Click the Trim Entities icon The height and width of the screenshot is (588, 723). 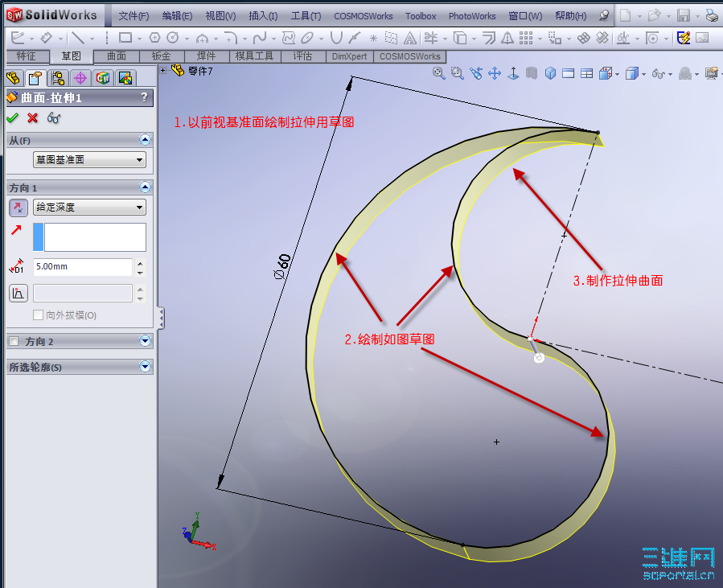click(431, 38)
